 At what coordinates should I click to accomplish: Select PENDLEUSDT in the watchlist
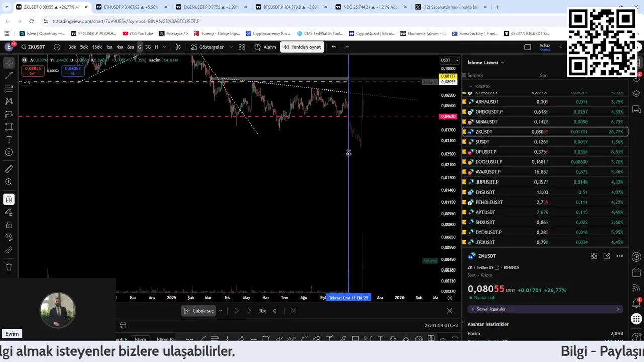[545, 202]
